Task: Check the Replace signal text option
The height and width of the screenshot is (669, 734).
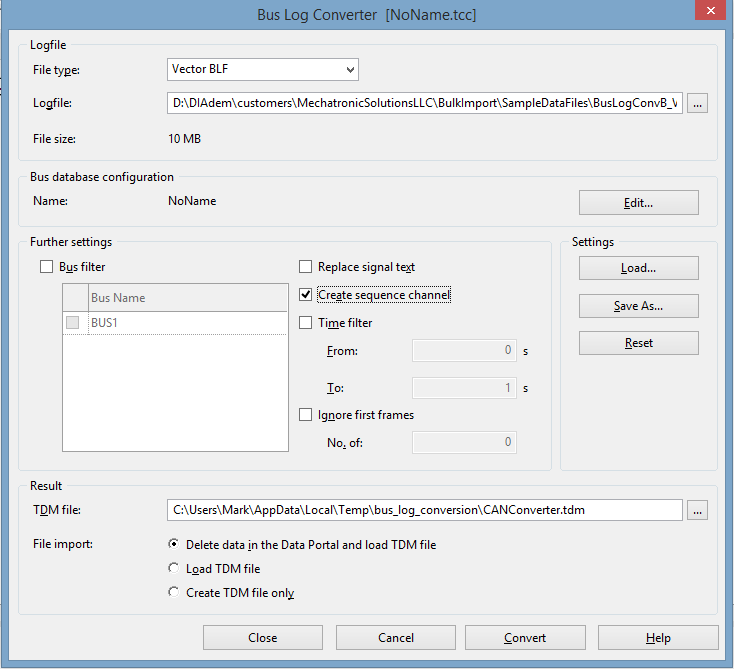Action: point(306,267)
